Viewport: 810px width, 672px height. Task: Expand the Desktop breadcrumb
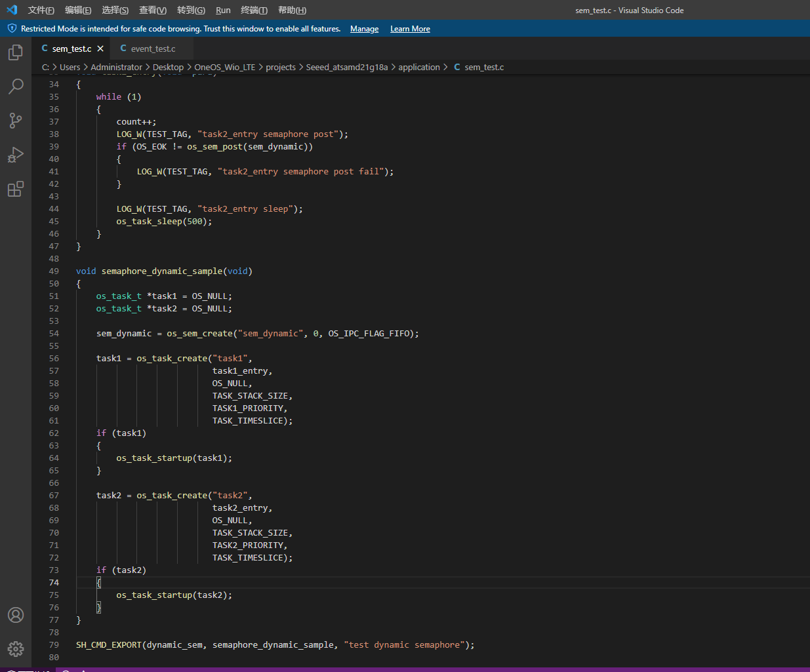[x=169, y=67]
